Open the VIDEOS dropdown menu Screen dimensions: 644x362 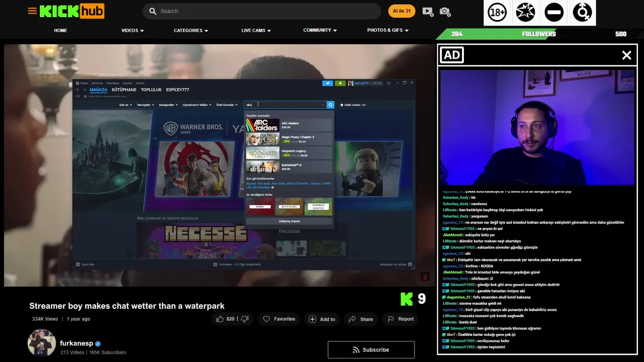click(x=132, y=30)
